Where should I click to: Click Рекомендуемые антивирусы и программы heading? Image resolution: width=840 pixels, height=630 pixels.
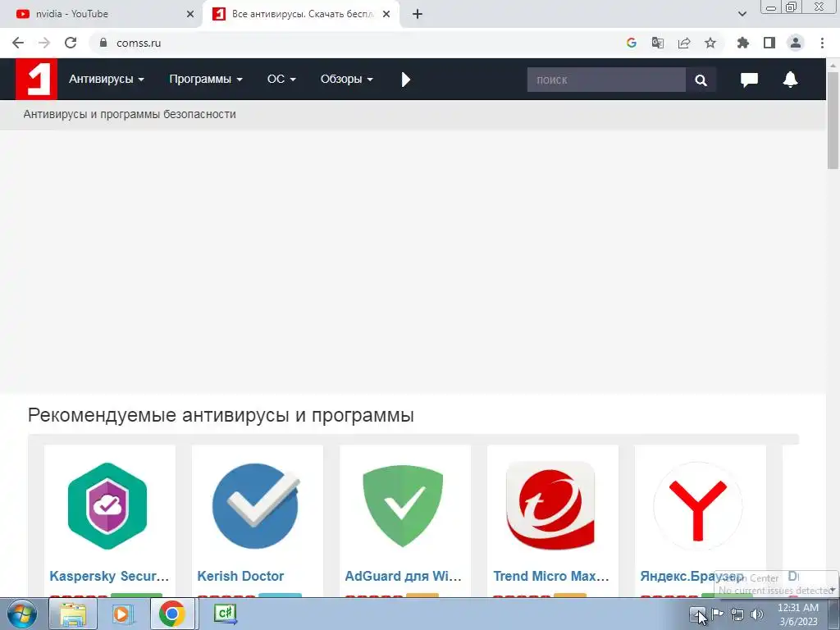(221, 415)
